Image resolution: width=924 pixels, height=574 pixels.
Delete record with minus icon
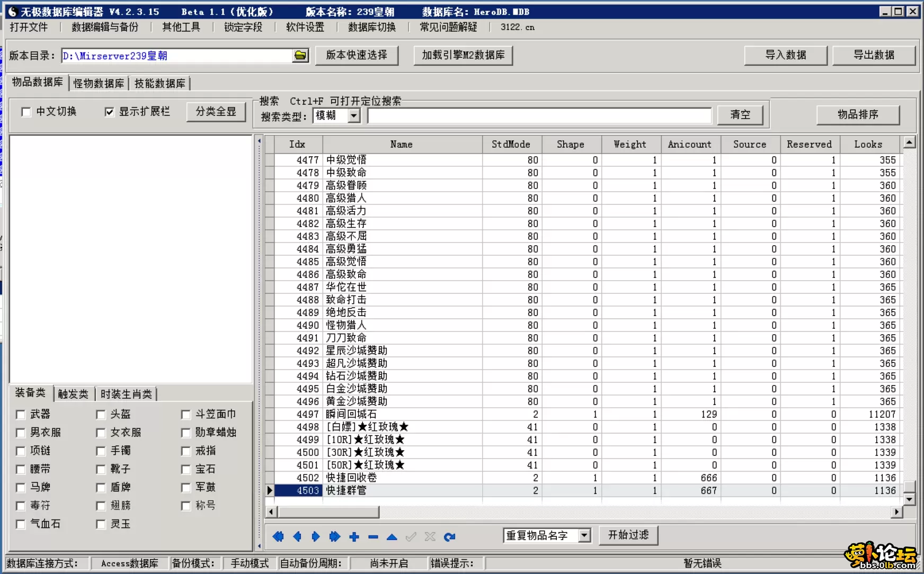373,537
